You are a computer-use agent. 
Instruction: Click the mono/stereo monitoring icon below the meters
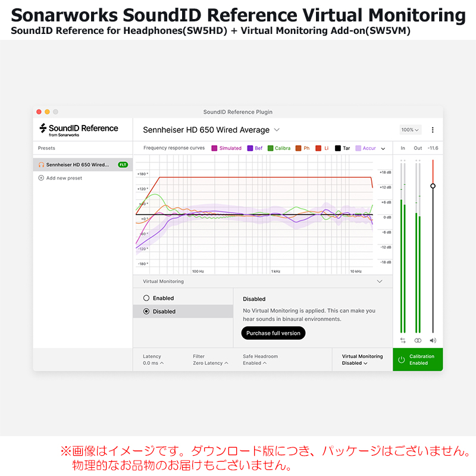(x=418, y=340)
